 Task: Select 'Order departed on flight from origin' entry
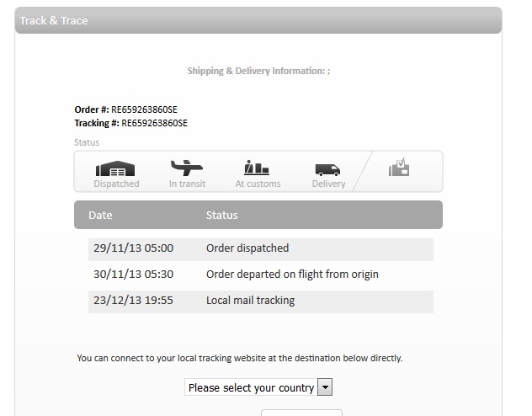pyautogui.click(x=292, y=274)
